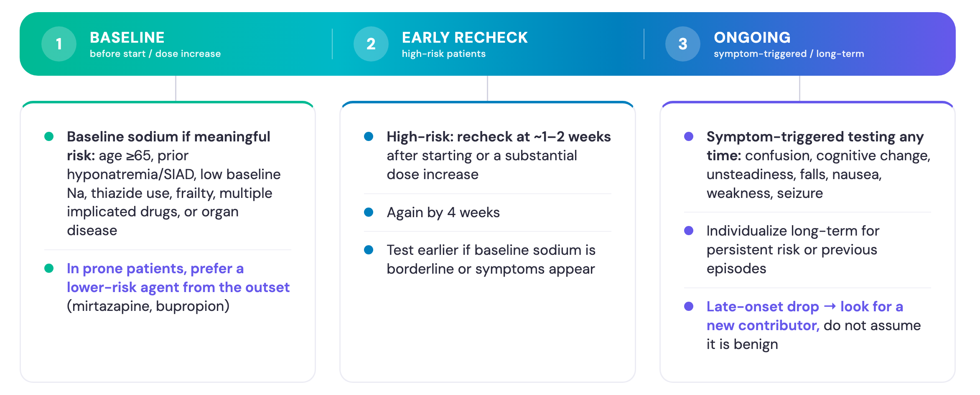Screen dimensions: 980x395
Task: Open the 'lower-risk agent from the outset' link text
Action: coord(178,287)
